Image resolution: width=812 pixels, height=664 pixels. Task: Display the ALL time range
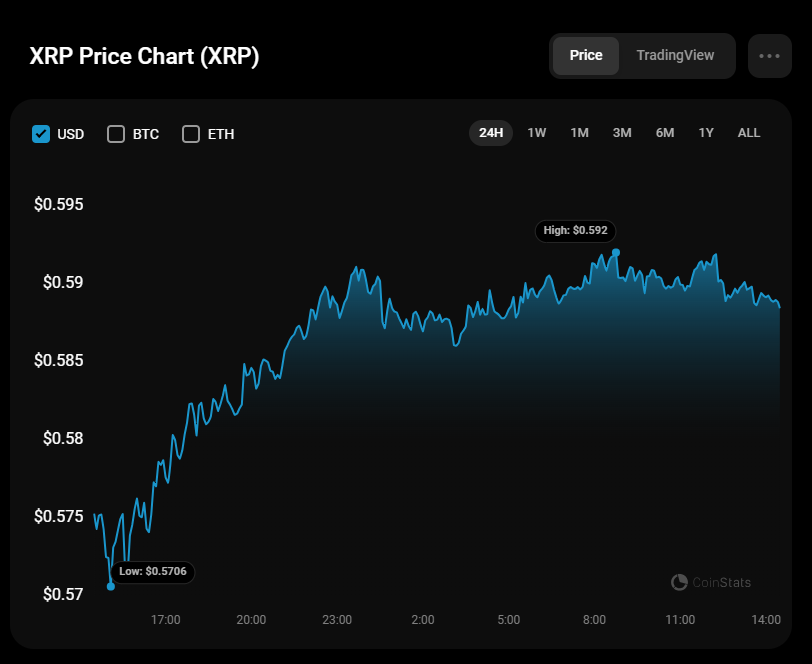coord(749,133)
